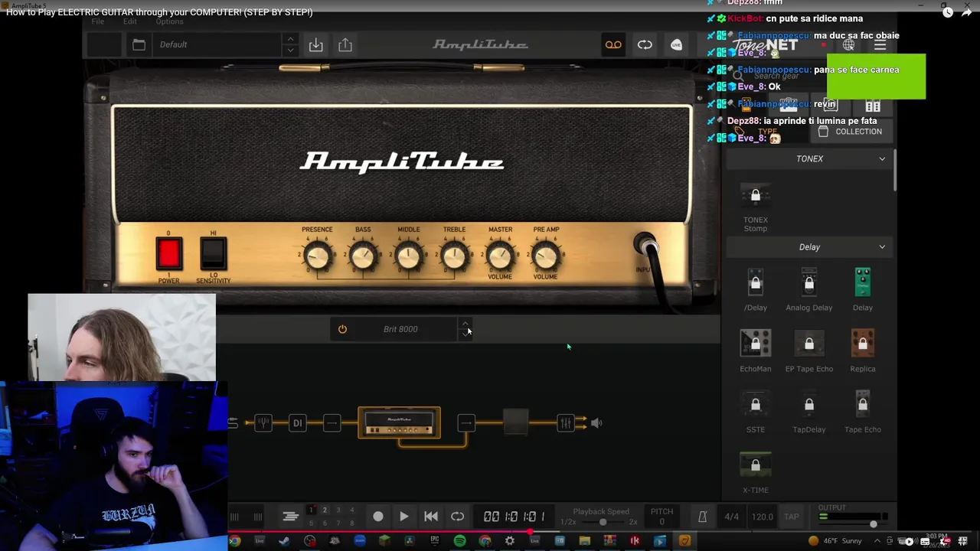Open the mixer block in chain

pyautogui.click(x=565, y=422)
